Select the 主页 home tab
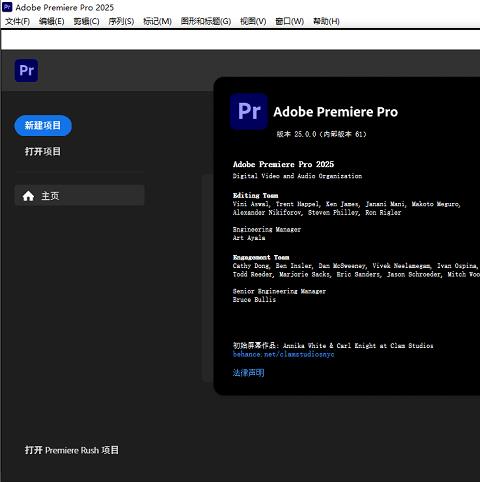480x482 pixels. (79, 195)
